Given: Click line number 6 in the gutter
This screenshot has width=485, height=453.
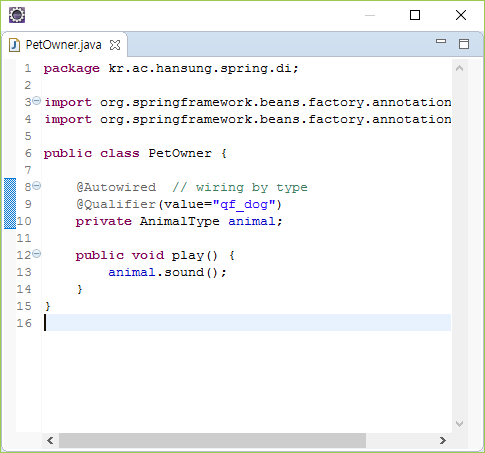Looking at the screenshot, I should (x=28, y=153).
